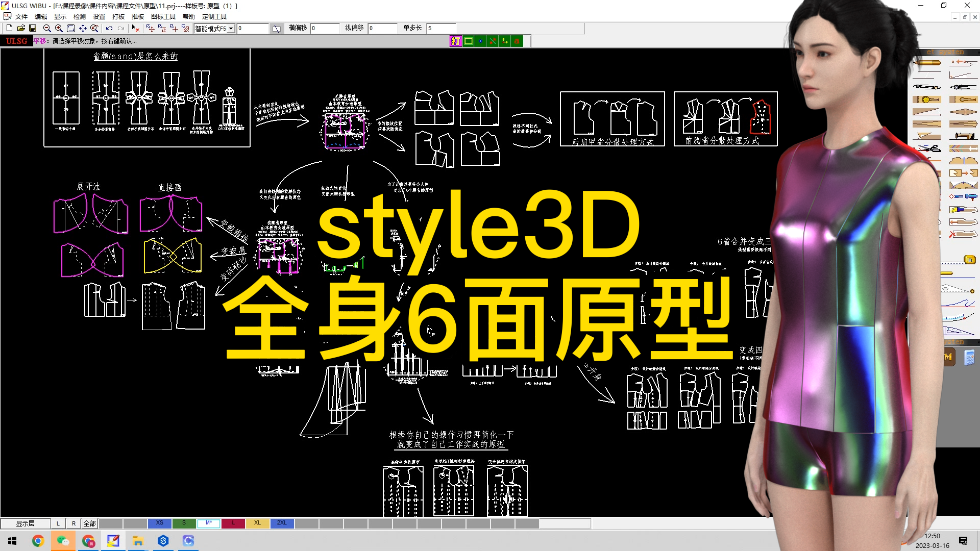980x551 pixels.
Task: Click the 纵偏移 input field
Action: click(383, 29)
